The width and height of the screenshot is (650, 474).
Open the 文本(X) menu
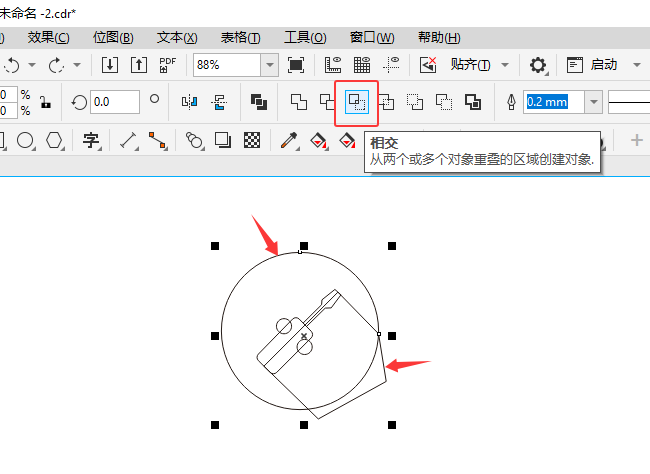tap(177, 38)
